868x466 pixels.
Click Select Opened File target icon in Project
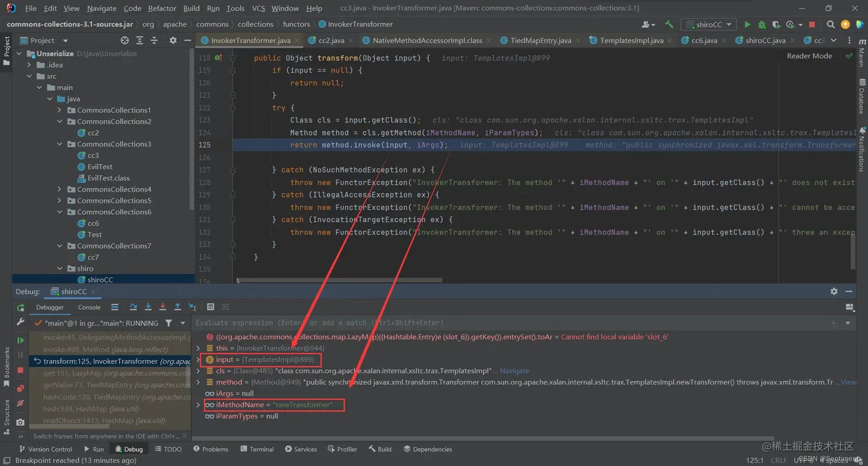tap(125, 40)
